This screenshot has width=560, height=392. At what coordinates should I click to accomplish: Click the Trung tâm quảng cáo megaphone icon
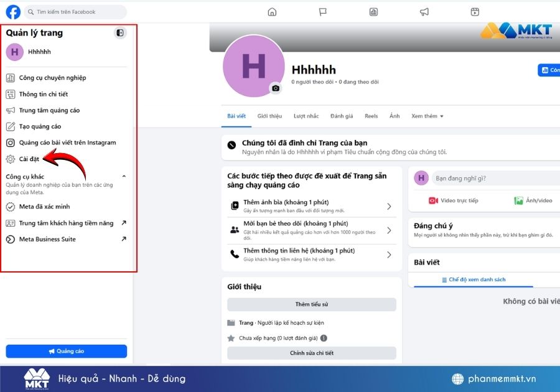click(x=10, y=110)
